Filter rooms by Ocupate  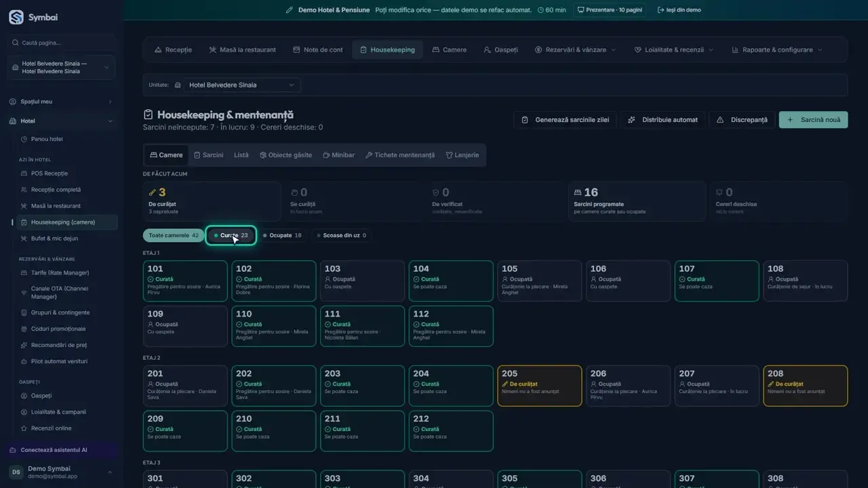click(x=283, y=235)
